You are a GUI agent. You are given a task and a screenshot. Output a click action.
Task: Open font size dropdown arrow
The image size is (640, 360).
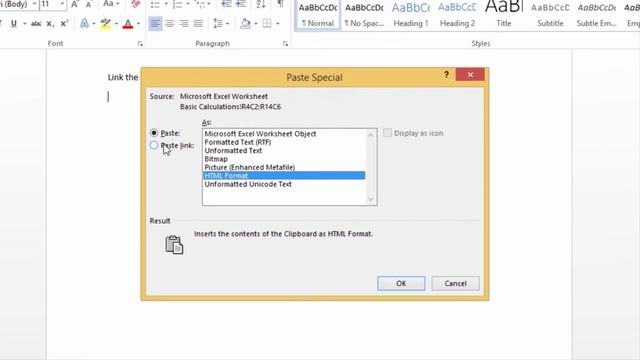[x=62, y=4]
